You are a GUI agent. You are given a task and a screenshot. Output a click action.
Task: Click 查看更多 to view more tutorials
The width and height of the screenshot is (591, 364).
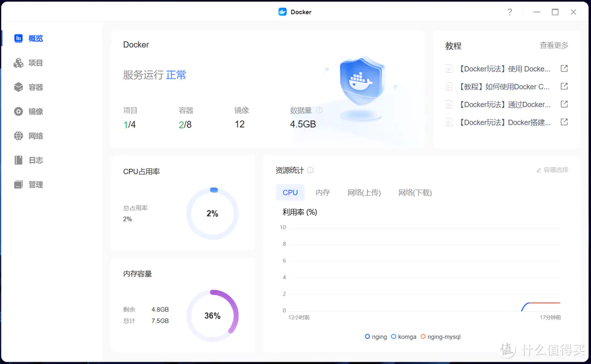554,45
